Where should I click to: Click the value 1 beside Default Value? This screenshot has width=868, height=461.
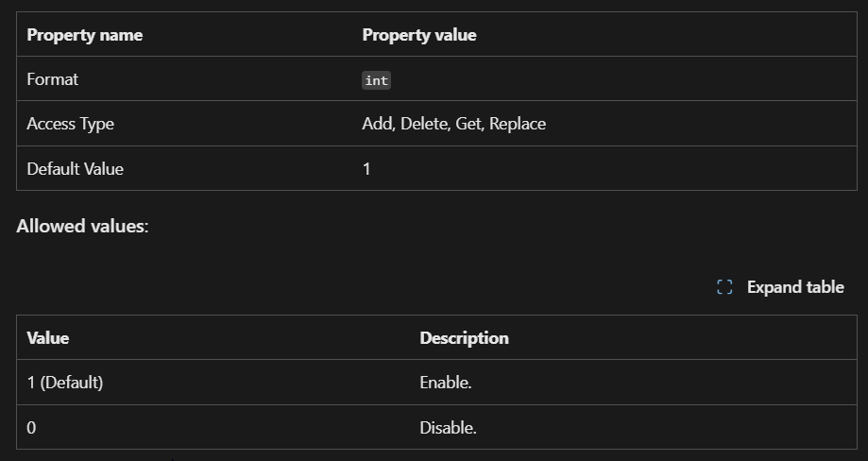[x=366, y=169]
